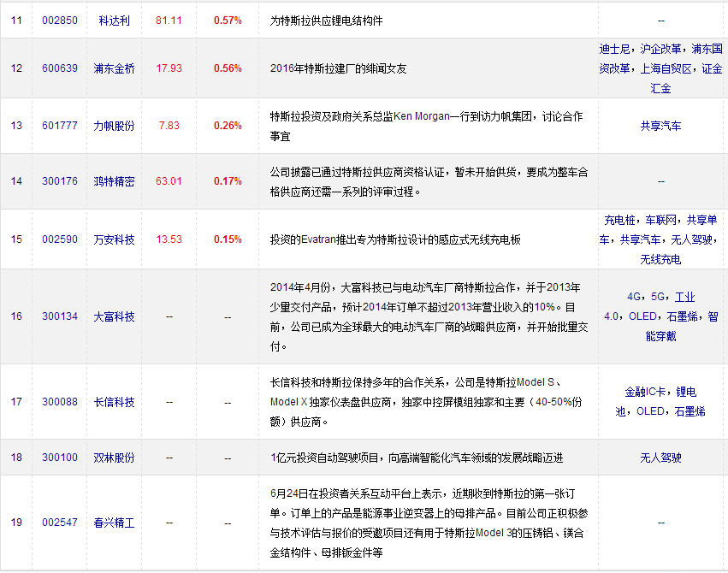Select change value 0.15%
The height and width of the screenshot is (573, 728).
(x=228, y=239)
